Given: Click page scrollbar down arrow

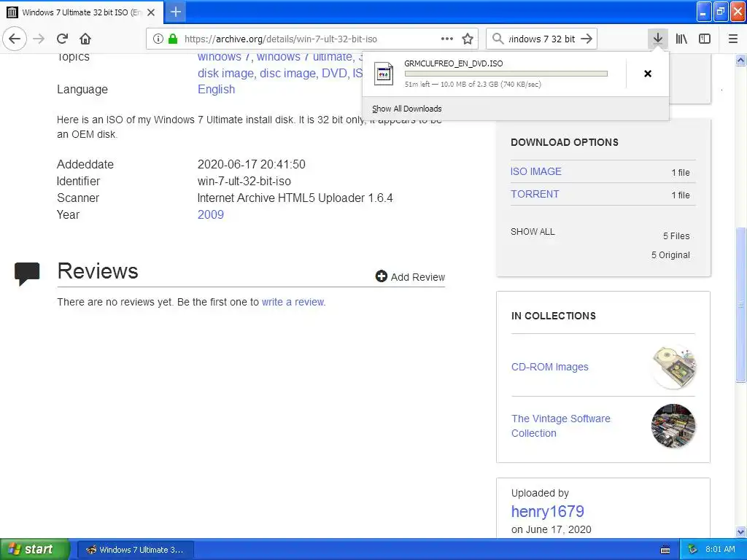Looking at the screenshot, I should 740,532.
